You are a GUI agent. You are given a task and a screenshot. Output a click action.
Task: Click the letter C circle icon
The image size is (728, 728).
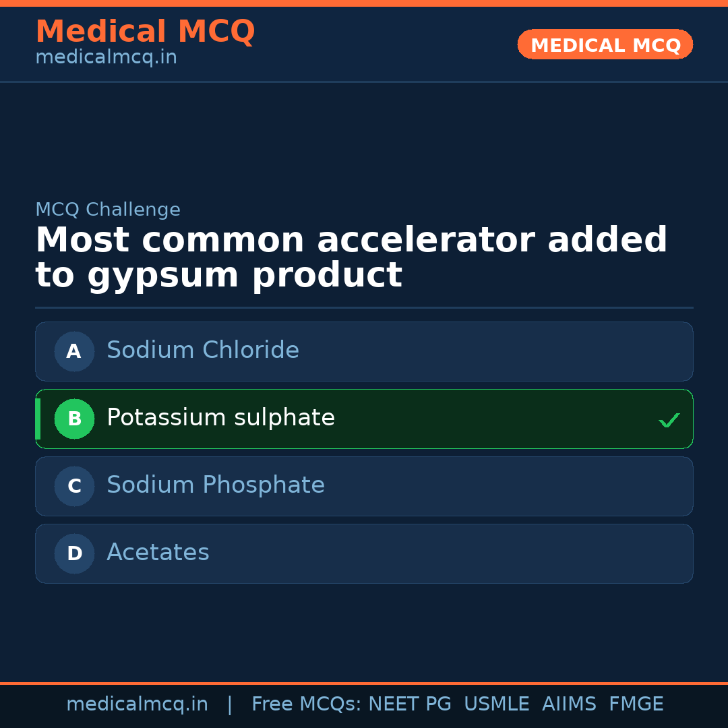[74, 486]
